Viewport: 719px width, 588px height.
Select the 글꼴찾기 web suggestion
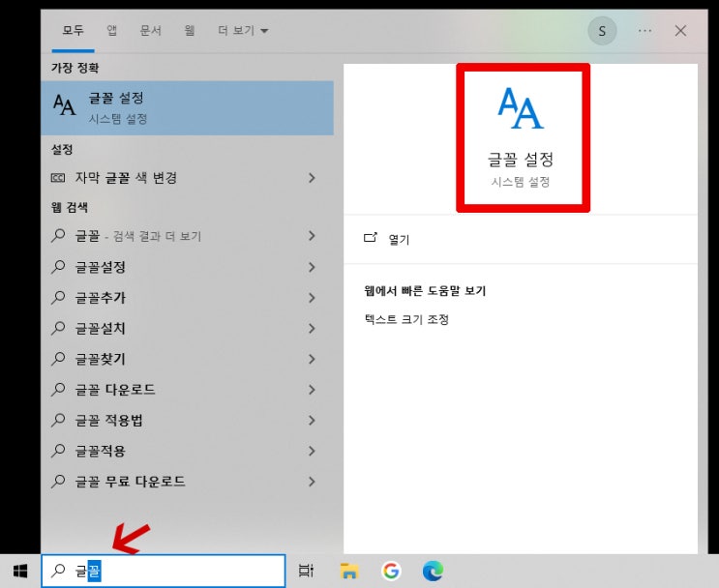[187, 359]
